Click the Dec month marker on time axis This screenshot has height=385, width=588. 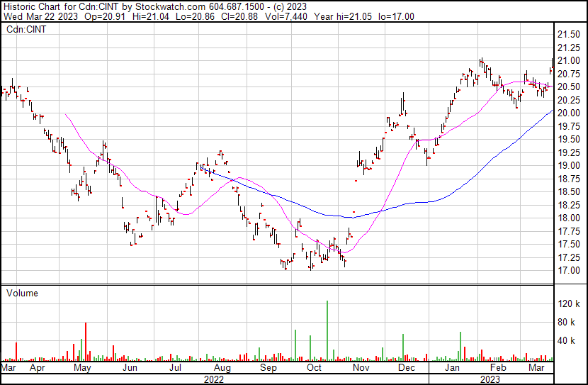coord(406,369)
